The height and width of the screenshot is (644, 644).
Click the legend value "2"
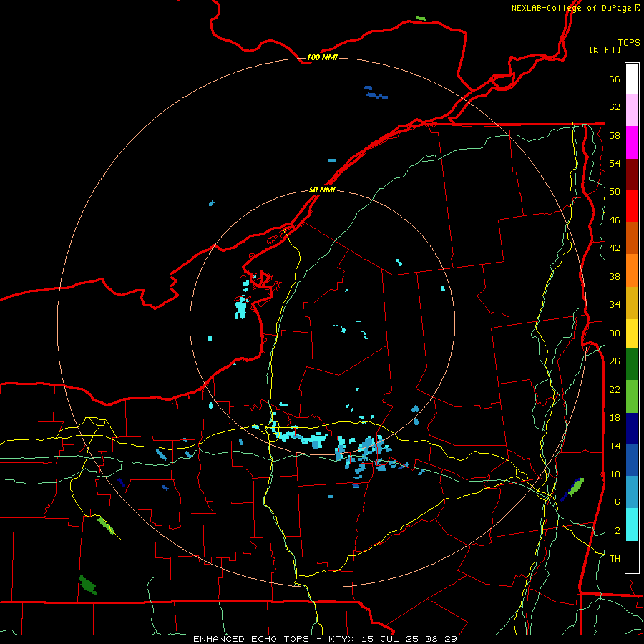coord(617,531)
